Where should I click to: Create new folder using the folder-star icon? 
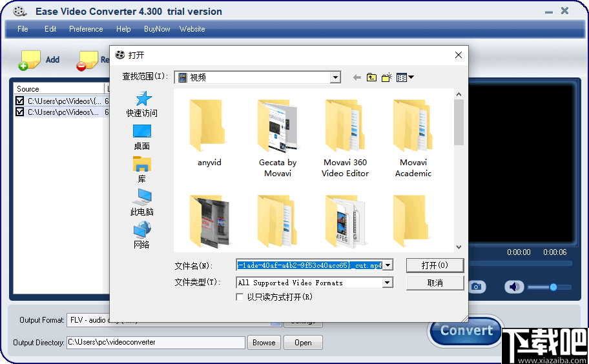[386, 77]
